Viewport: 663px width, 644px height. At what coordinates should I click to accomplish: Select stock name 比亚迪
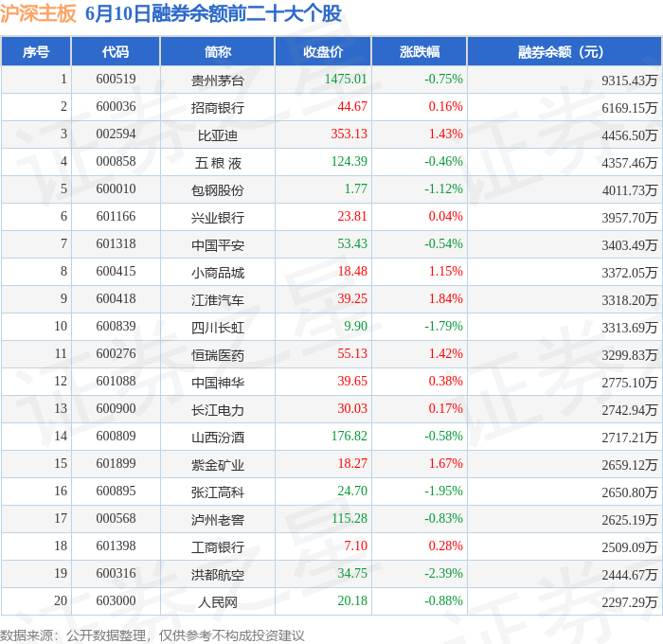point(218,134)
